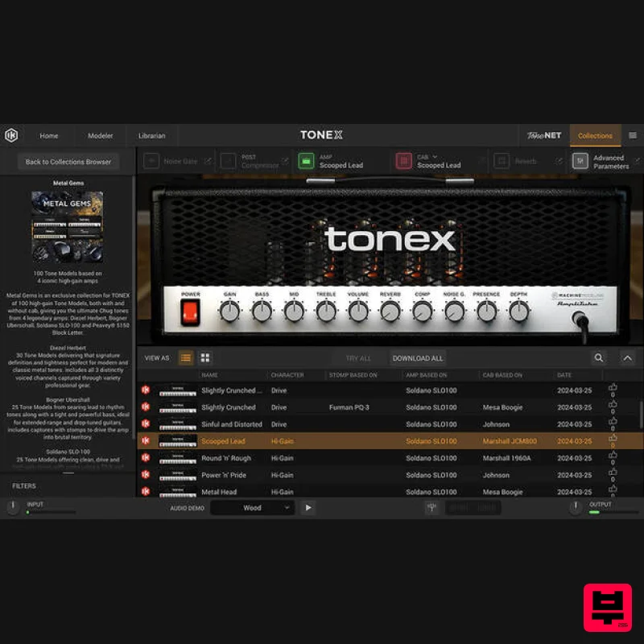The image size is (644, 644).
Task: Expand the CAB type dropdown arrow
Action: coord(435,156)
